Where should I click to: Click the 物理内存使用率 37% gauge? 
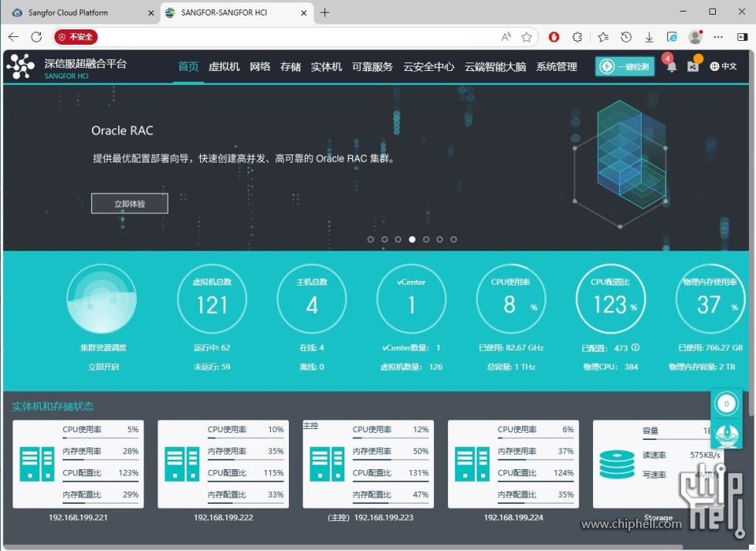point(710,299)
